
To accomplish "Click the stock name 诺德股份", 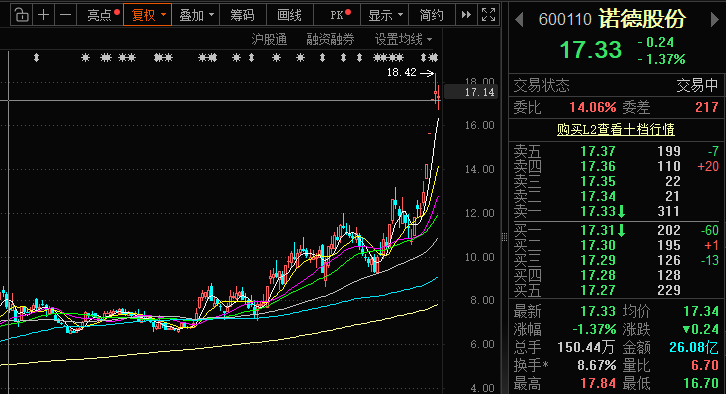I will coord(642,19).
